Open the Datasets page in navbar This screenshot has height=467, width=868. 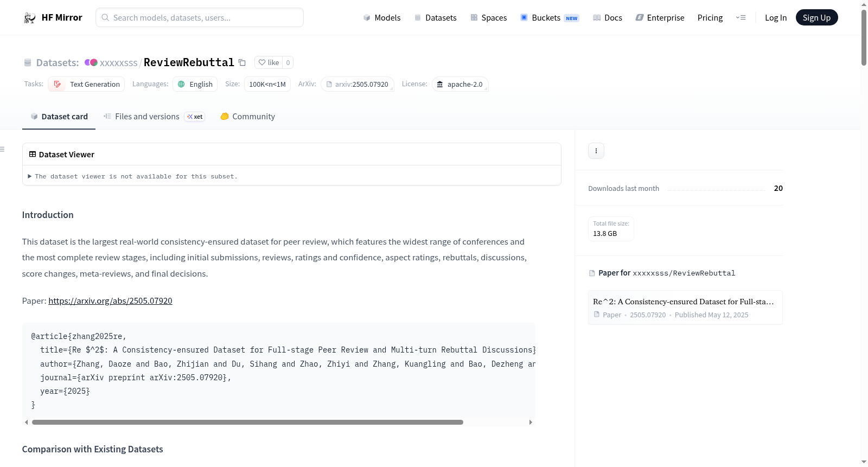[436, 18]
